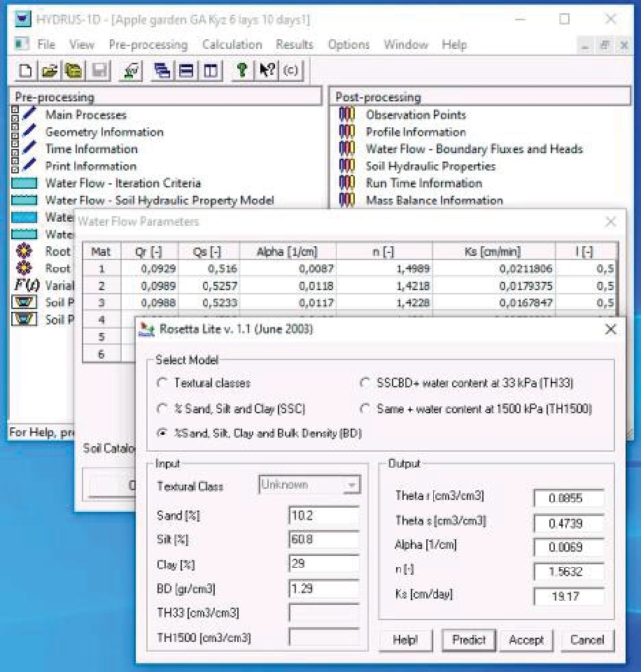The width and height of the screenshot is (641, 672).
Task: Expand the Textural Class dropdown
Action: [x=352, y=485]
